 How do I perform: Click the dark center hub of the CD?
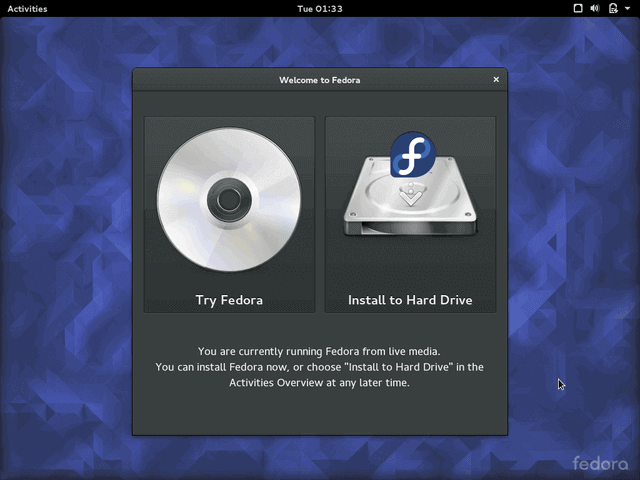(x=229, y=201)
